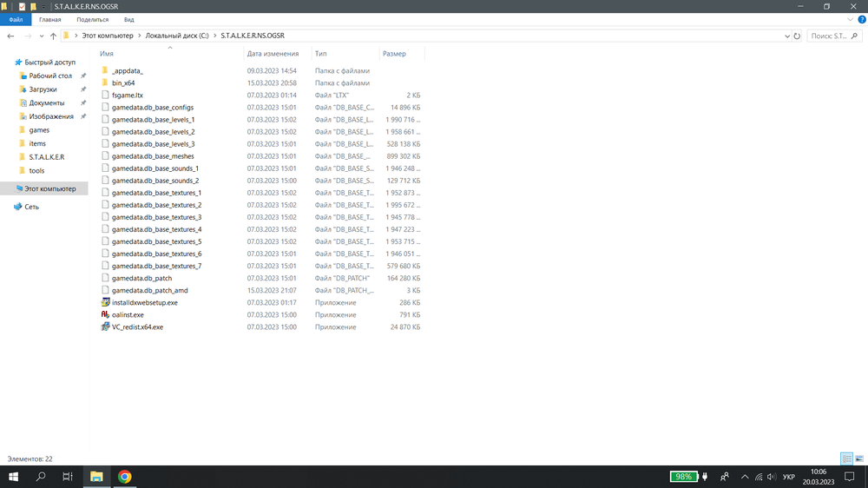Open the volume speaker tray icon
Viewport: 868px width, 488px height.
772,477
